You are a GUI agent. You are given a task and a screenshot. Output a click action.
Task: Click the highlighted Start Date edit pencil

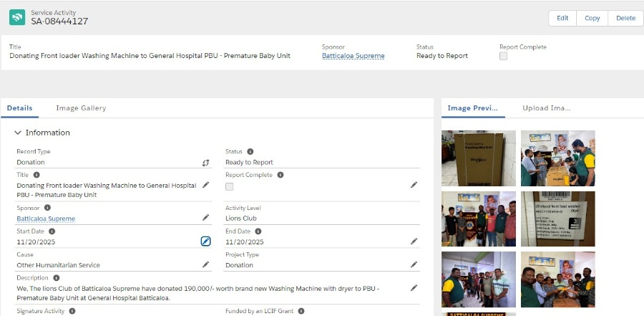205,241
